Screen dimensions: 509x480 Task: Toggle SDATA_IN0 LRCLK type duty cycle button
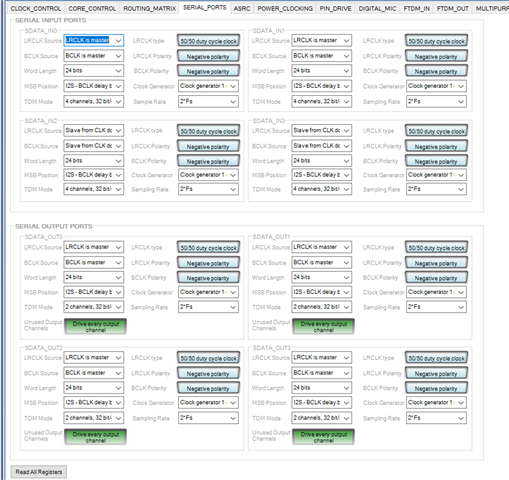[208, 41]
